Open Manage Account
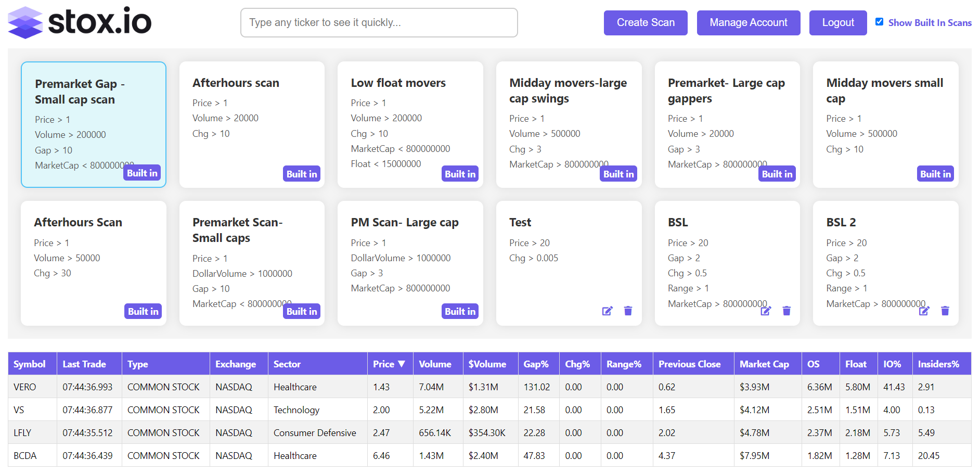The height and width of the screenshot is (473, 980). coord(748,22)
